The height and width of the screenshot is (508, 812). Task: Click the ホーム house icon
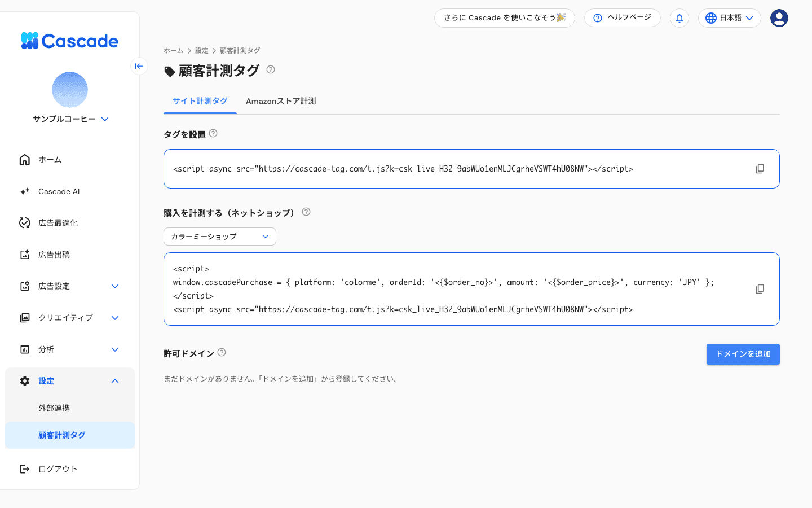pos(25,160)
